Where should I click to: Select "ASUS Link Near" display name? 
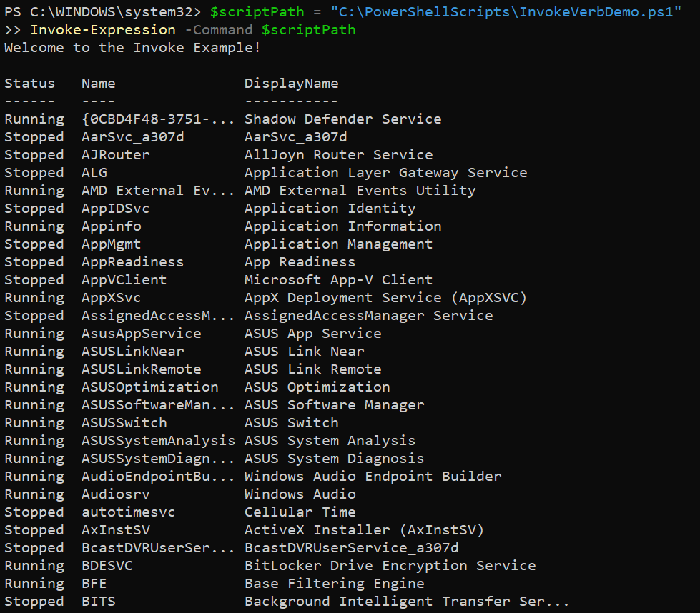pos(305,351)
